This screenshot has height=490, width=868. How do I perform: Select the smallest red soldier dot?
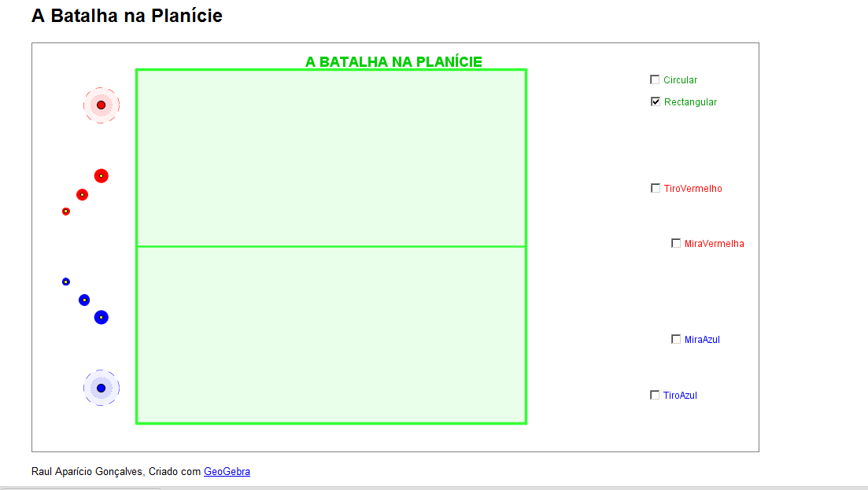click(x=66, y=212)
